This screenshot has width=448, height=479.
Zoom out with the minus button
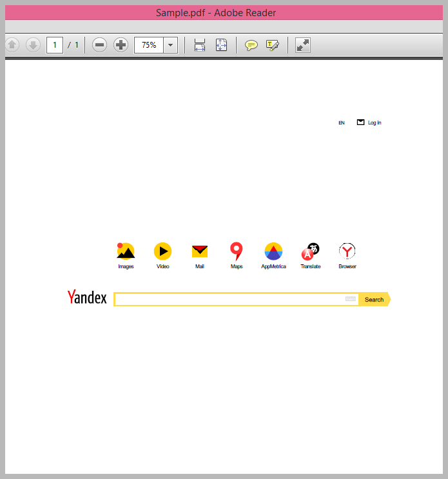(x=99, y=45)
